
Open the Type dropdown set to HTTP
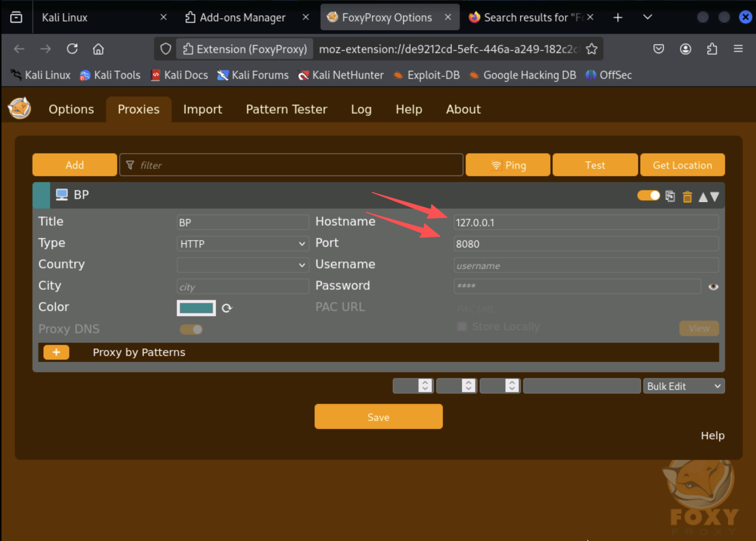pos(243,244)
